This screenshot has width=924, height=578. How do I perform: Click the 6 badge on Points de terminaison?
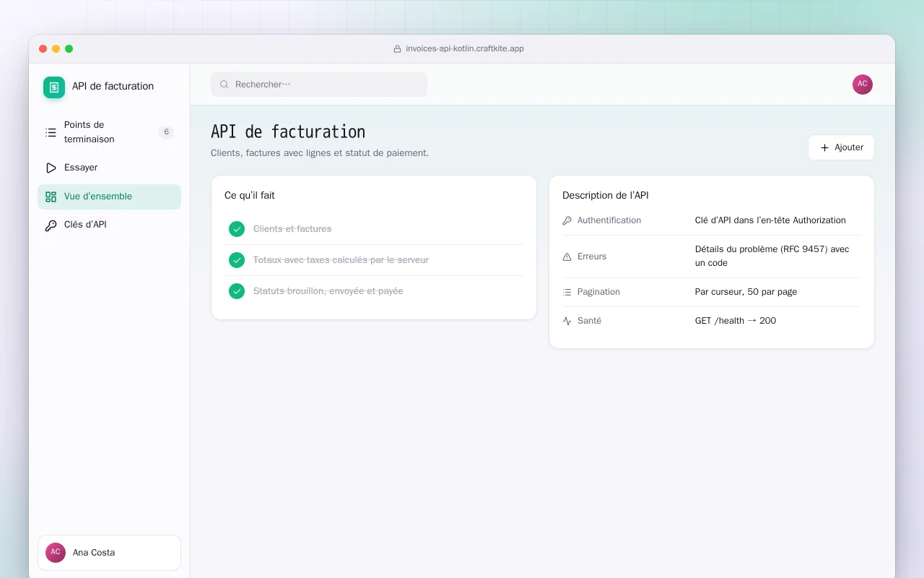pos(166,132)
